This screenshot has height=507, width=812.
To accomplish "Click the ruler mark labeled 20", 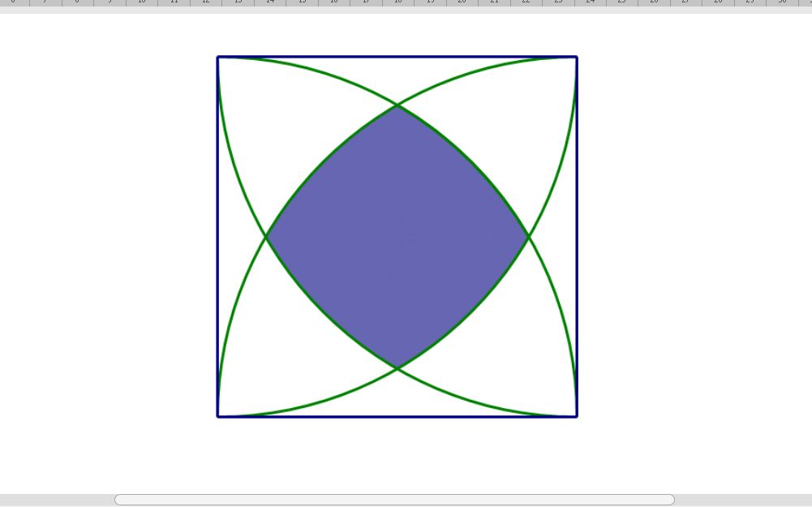I will [x=462, y=2].
